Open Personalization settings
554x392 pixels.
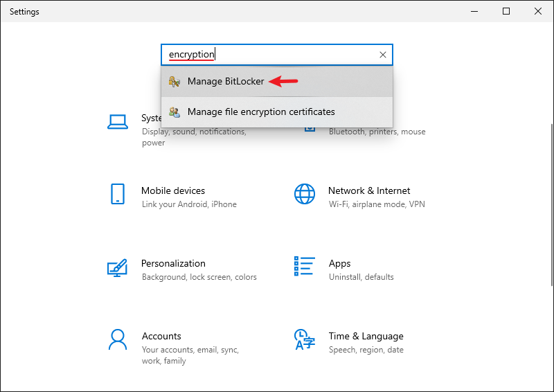(173, 263)
